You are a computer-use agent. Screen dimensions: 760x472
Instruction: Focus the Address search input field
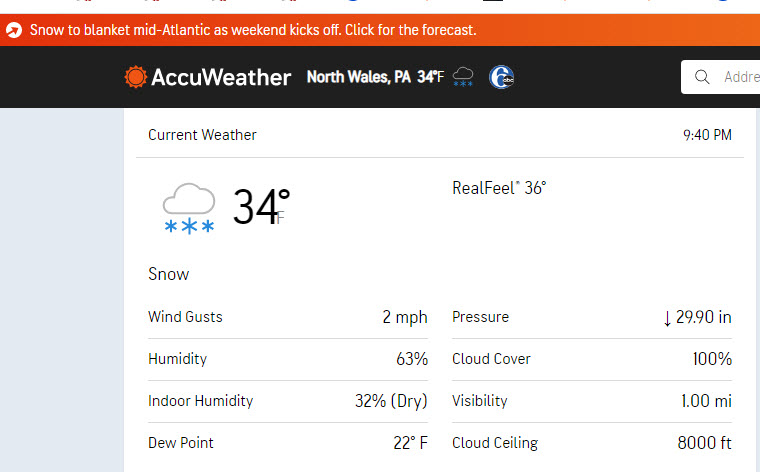pyautogui.click(x=720, y=77)
